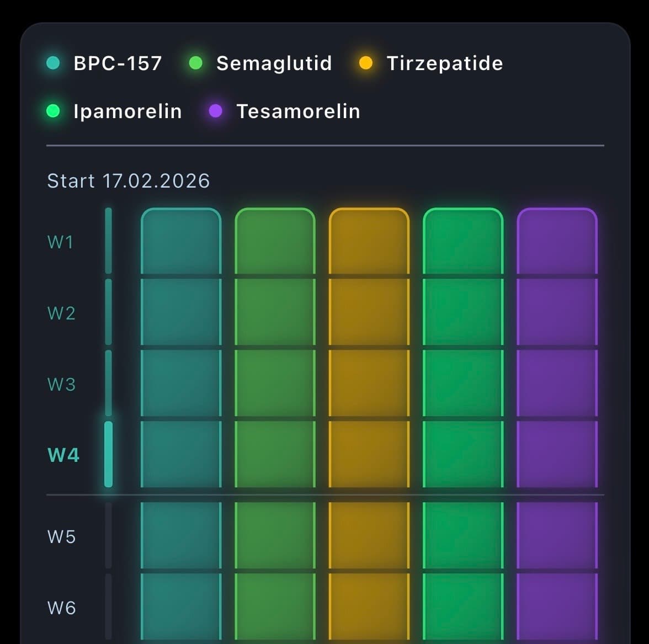Toggle the Semaglutid dose cell in W2
Viewport: 649px width, 644px height.
pyautogui.click(x=275, y=312)
